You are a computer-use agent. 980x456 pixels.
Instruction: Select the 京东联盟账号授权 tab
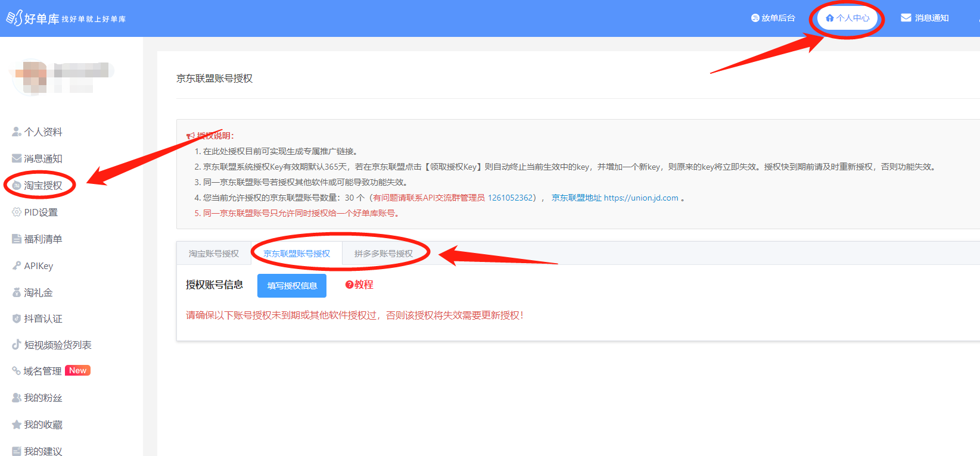[x=297, y=254]
